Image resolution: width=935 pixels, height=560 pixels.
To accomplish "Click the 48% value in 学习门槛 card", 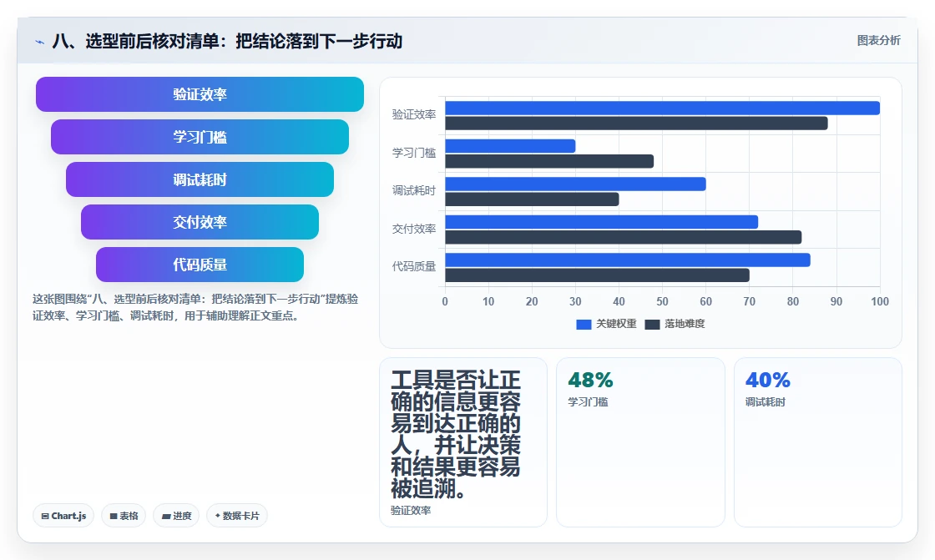I will coord(590,380).
